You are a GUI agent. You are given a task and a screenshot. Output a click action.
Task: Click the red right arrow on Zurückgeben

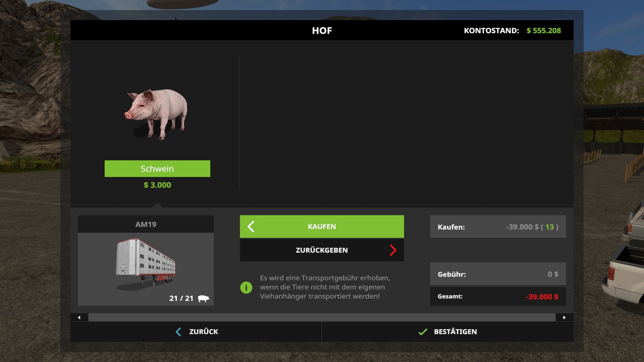click(x=393, y=250)
